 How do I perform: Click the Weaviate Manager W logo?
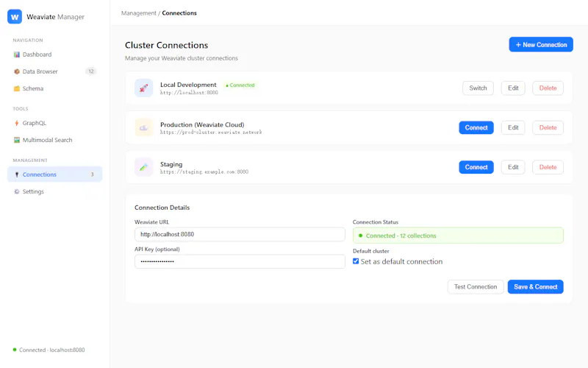15,17
